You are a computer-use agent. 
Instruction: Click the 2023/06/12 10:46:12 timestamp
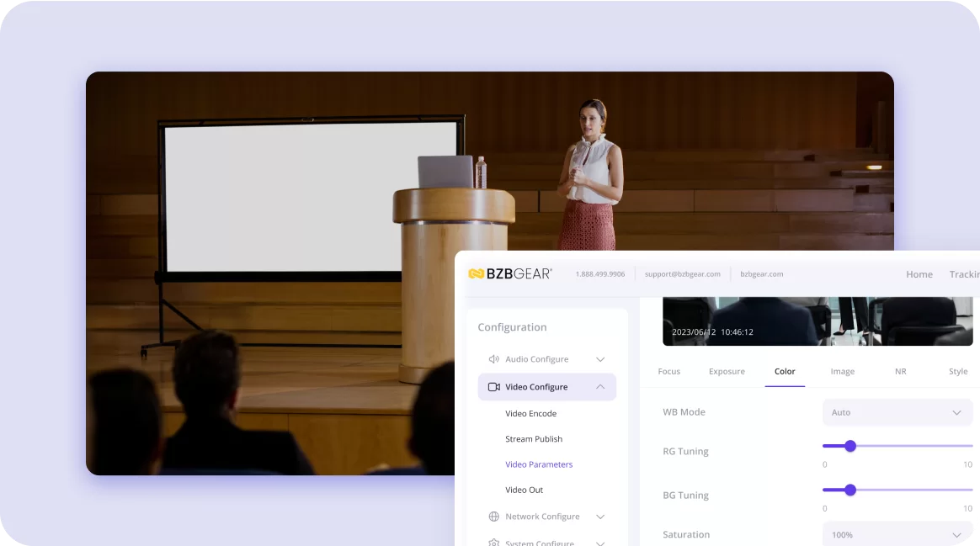(x=712, y=331)
